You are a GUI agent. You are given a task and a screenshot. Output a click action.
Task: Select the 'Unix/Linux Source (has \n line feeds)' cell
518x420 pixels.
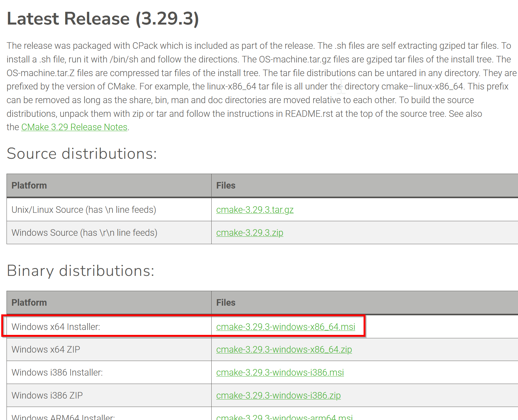point(109,210)
